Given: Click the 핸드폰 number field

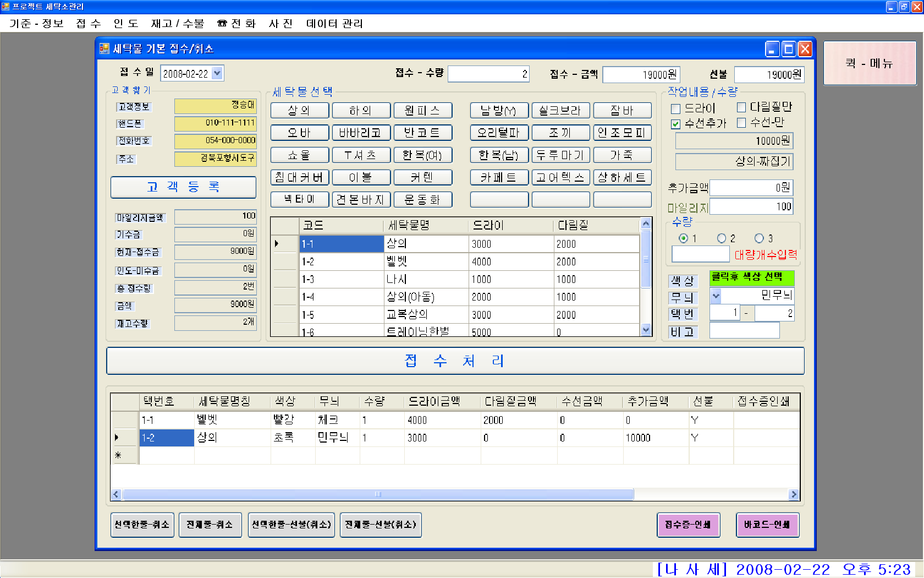Looking at the screenshot, I should [216, 123].
